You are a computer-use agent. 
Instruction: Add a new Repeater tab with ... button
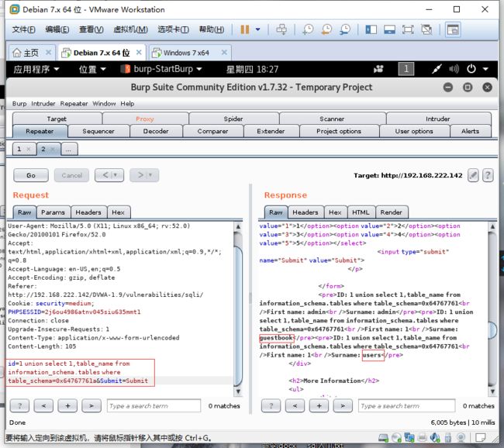69,149
